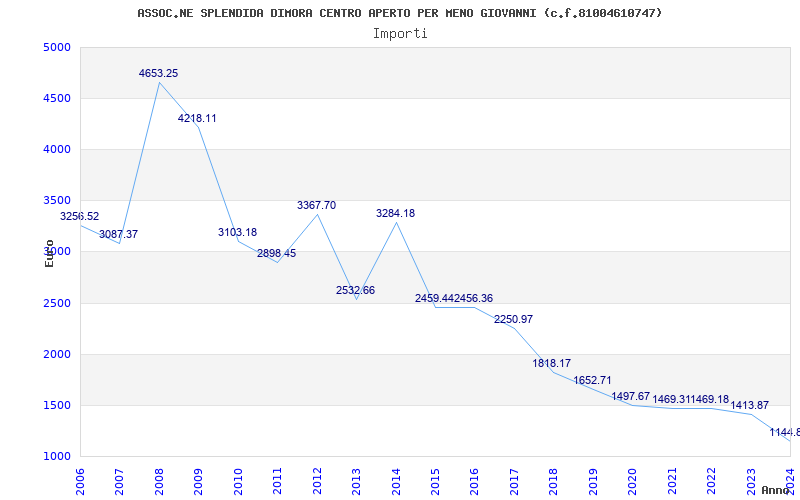Click the x-axis year 2015
The image size is (800, 500).
click(435, 482)
